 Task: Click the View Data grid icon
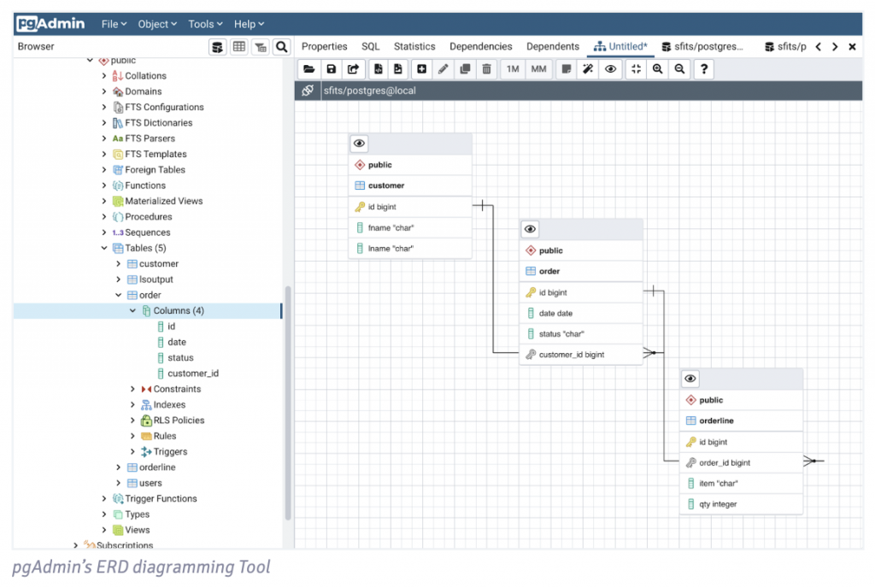coord(239,47)
